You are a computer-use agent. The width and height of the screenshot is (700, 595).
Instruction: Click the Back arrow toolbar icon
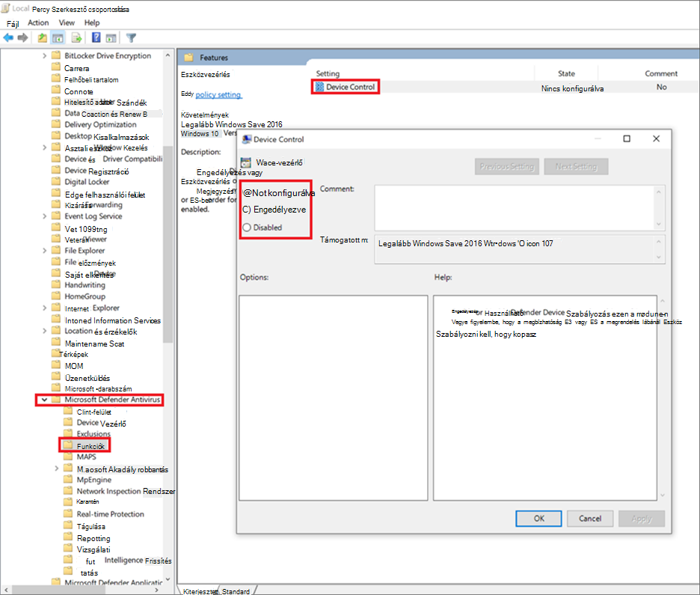tap(8, 37)
